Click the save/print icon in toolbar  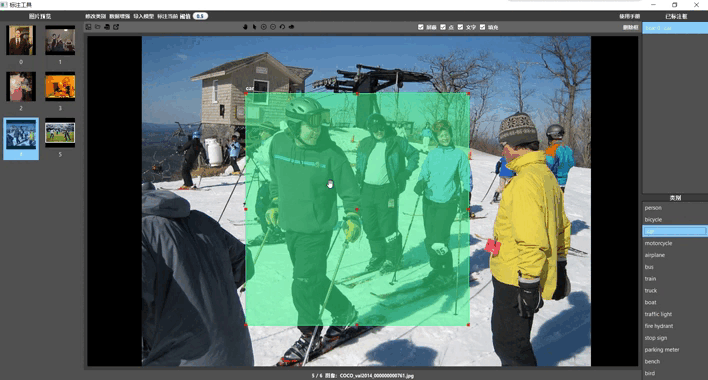coord(107,27)
